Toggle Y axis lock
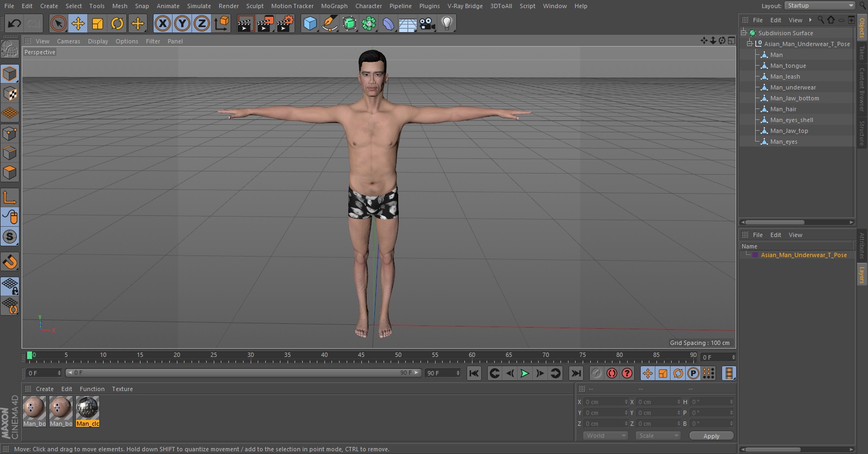Screen dimensions: 868x454 (x=182, y=23)
